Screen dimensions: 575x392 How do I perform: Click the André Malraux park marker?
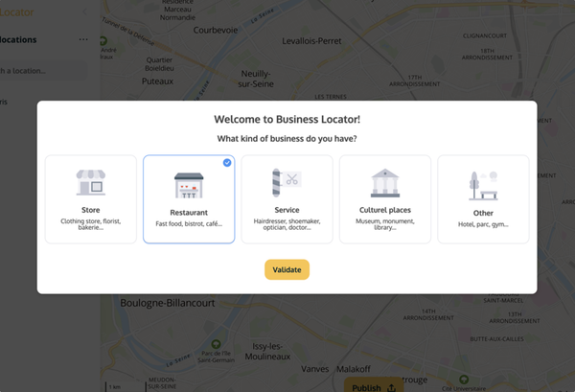[103, 40]
